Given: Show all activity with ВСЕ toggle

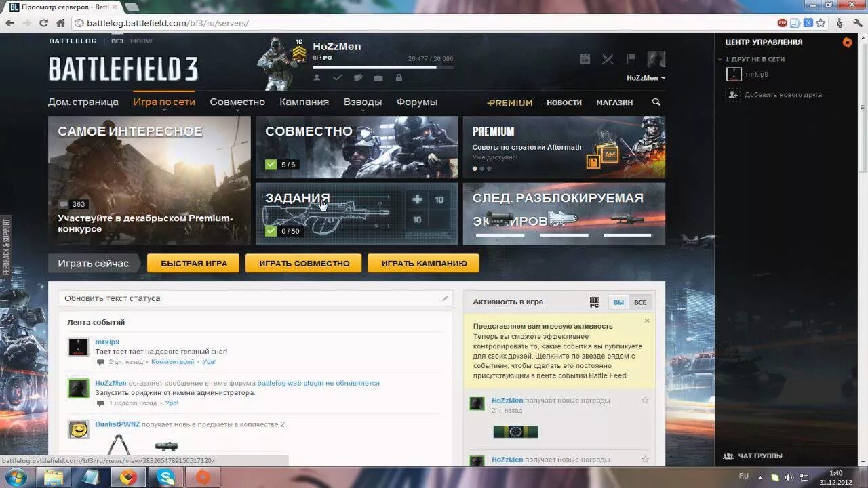Looking at the screenshot, I should pyautogui.click(x=639, y=302).
